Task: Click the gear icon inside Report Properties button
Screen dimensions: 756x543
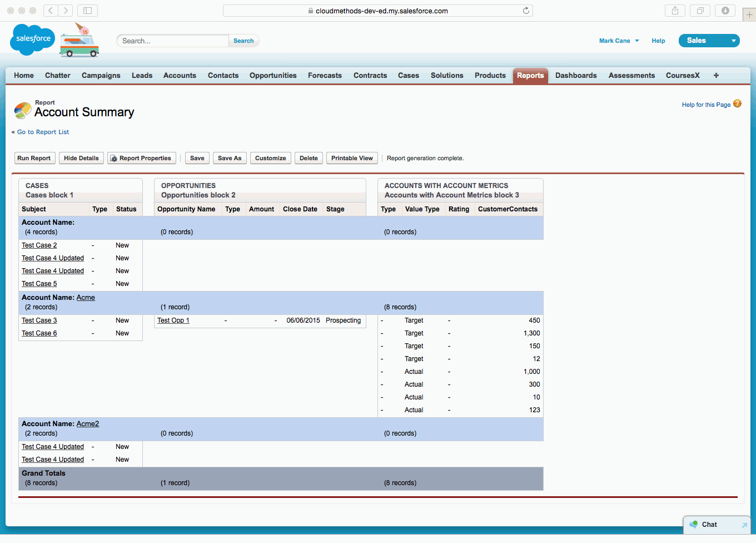Action: (x=115, y=157)
